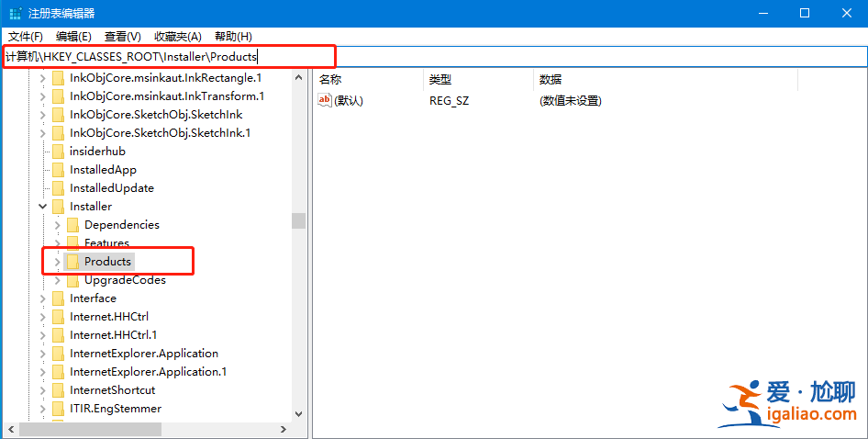Expand the Dependencies subkey
This screenshot has width=868, height=439.
pyautogui.click(x=58, y=225)
